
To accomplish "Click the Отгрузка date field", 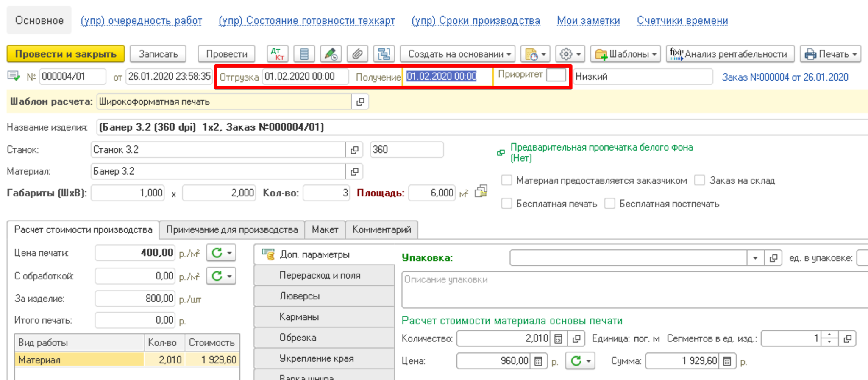I will click(305, 76).
